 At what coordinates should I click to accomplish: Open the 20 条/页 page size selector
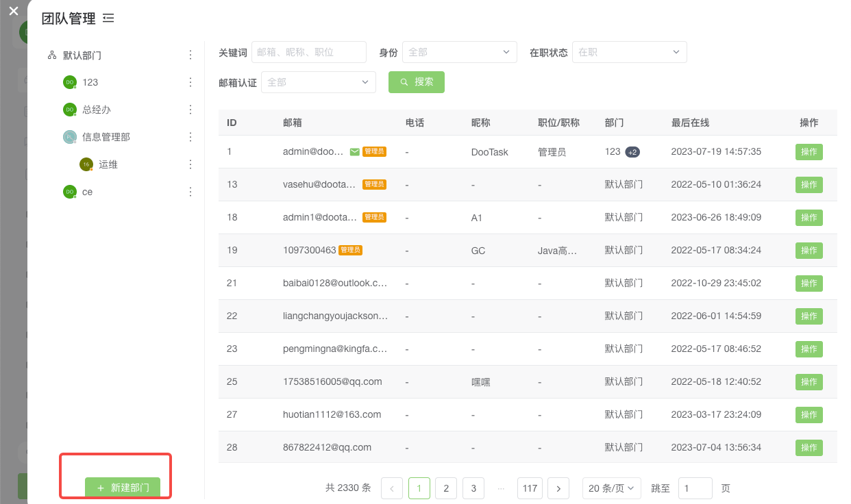611,488
